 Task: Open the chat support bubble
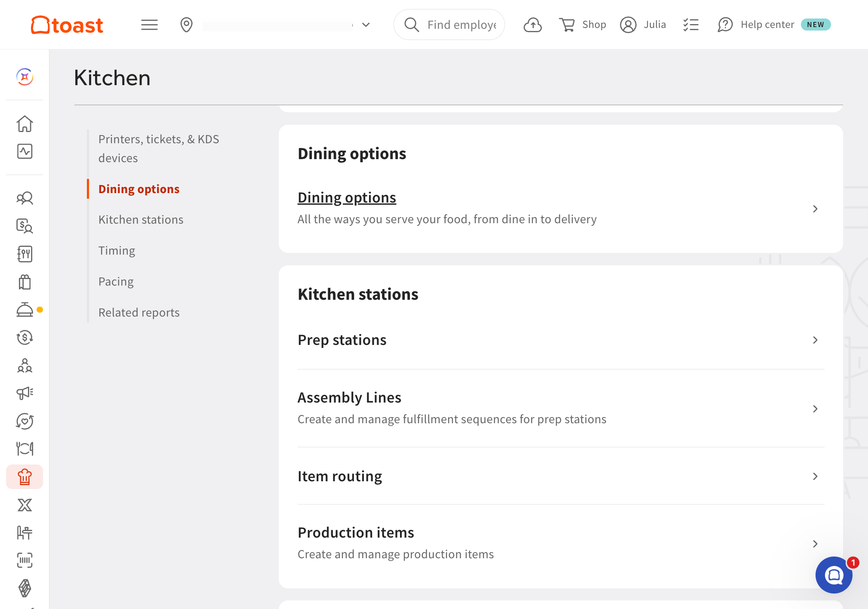(834, 575)
